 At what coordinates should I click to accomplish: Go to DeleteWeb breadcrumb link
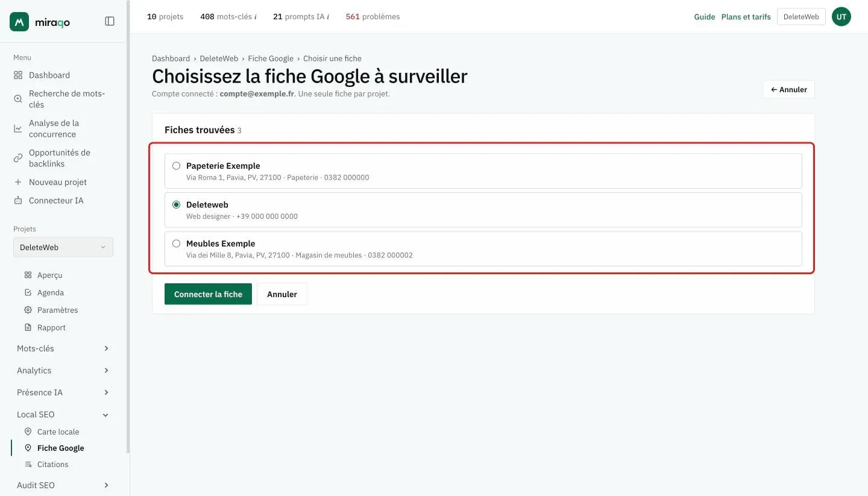point(219,58)
